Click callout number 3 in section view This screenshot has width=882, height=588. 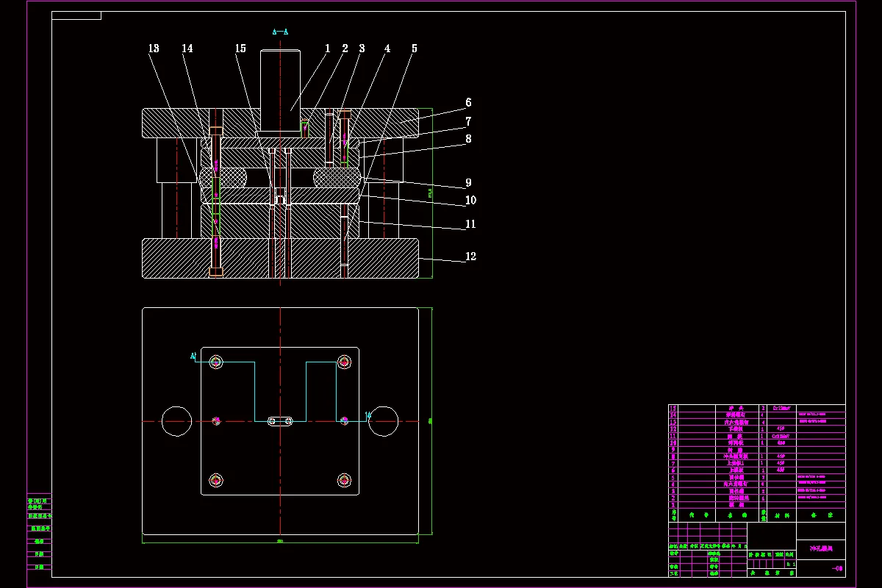click(x=362, y=49)
